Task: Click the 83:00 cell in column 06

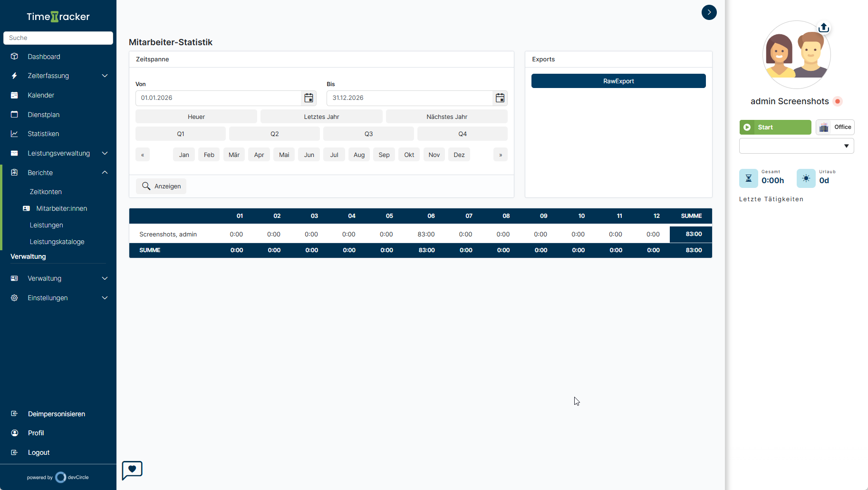Action: tap(426, 234)
